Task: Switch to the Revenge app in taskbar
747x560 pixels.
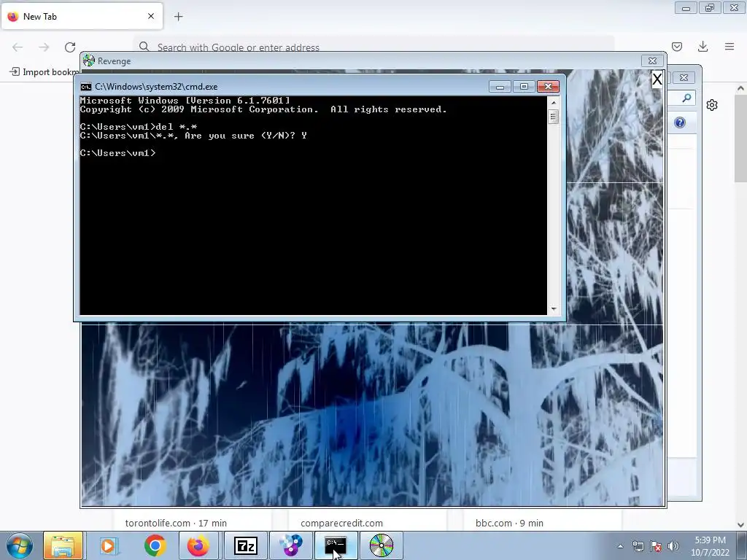Action: (381, 545)
